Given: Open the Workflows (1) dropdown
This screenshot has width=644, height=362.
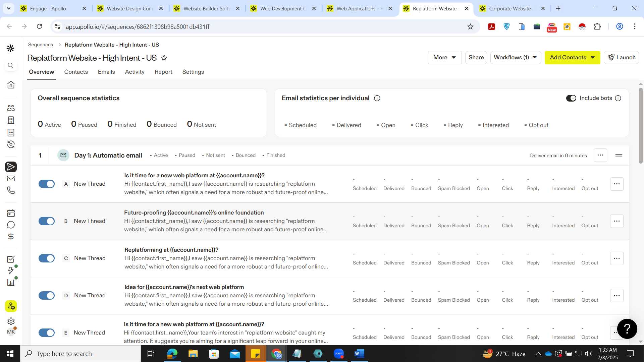Looking at the screenshot, I should point(516,58).
